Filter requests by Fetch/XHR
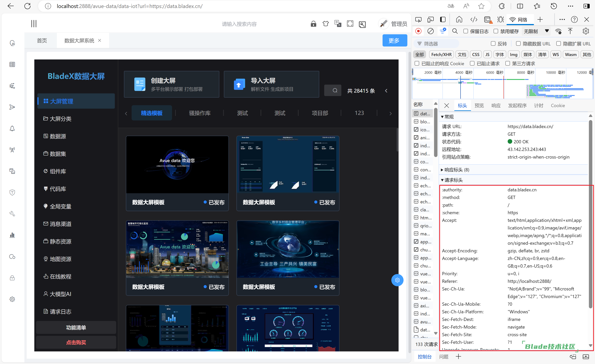 click(x=441, y=55)
